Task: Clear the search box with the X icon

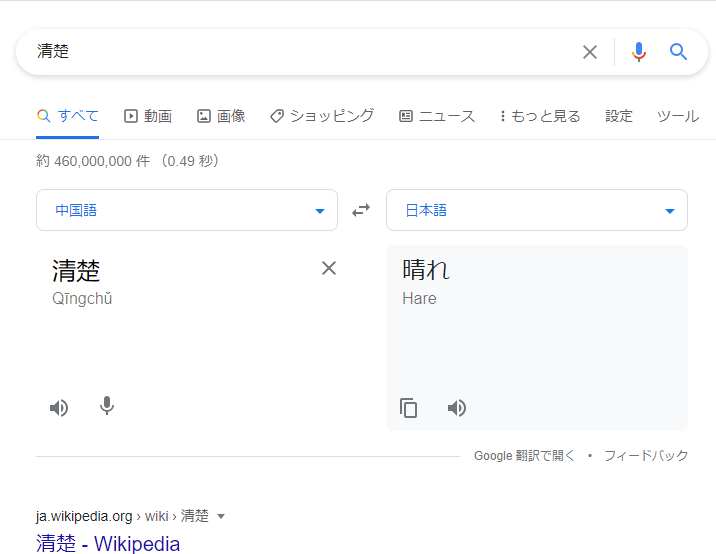Action: (x=590, y=52)
